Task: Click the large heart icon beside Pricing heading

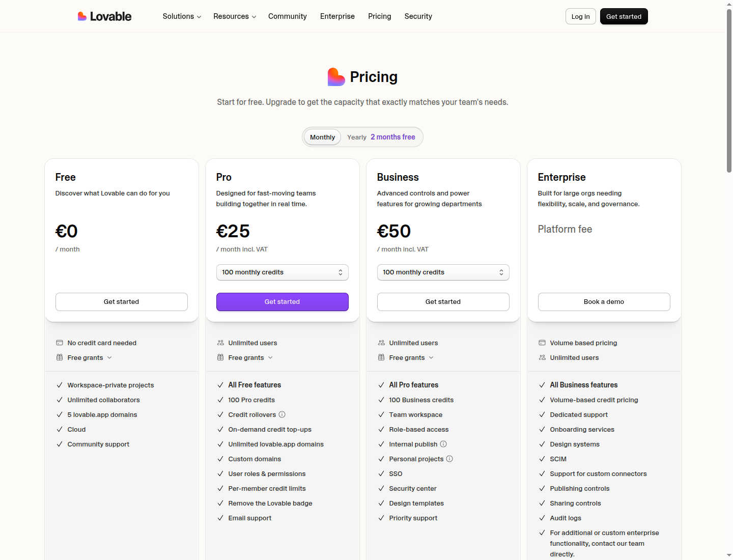Action: point(336,77)
